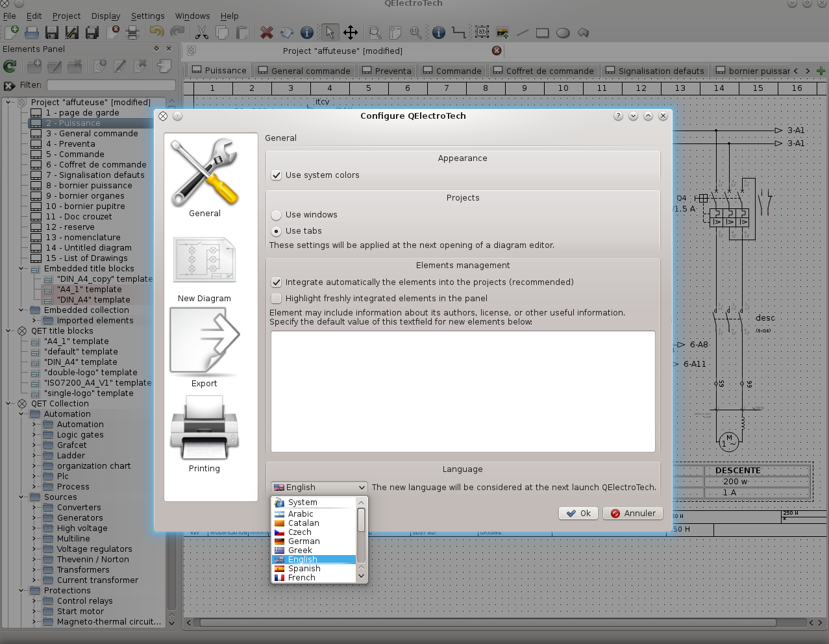The height and width of the screenshot is (644, 829).
Task: Choose French from the language list
Action: 302,578
